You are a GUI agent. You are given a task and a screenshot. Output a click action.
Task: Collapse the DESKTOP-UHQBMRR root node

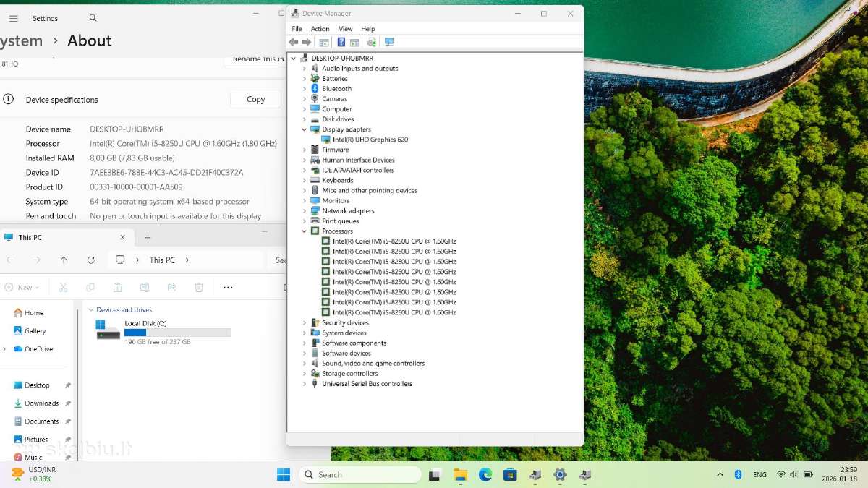coord(294,59)
